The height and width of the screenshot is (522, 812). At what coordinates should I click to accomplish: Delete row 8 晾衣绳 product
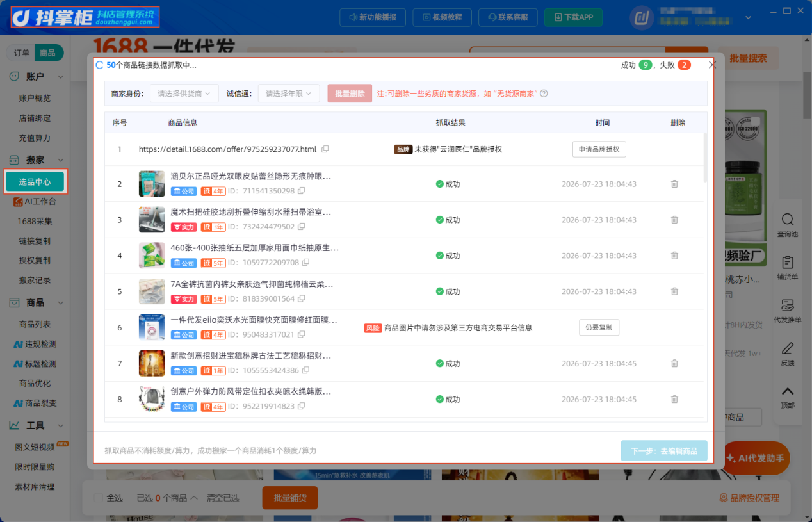[674, 399]
